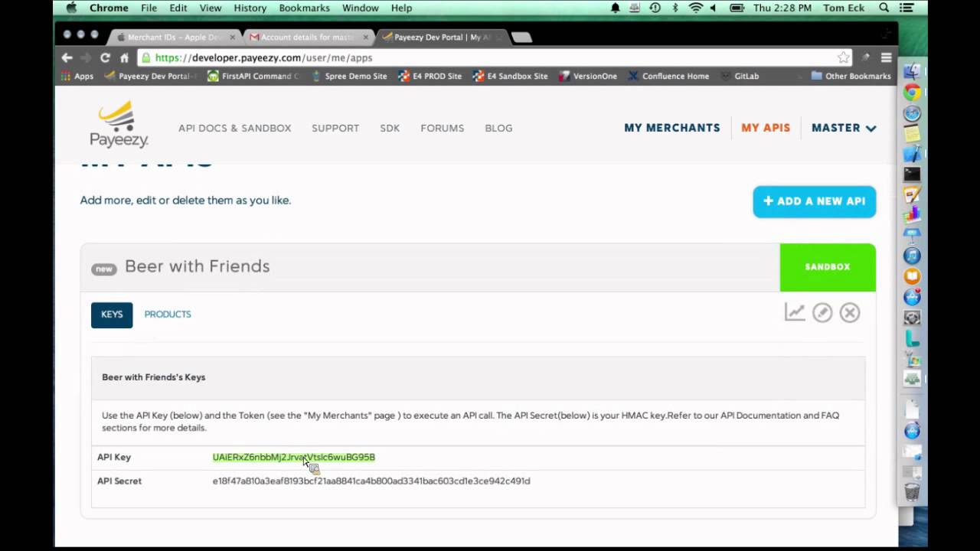Open the Chrome hamburger menu
980x551 pixels.
click(x=886, y=57)
